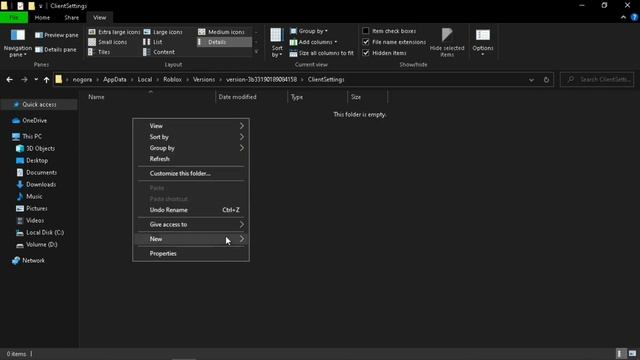Open the File menu tab
This screenshot has height=360, width=640.
click(x=14, y=18)
